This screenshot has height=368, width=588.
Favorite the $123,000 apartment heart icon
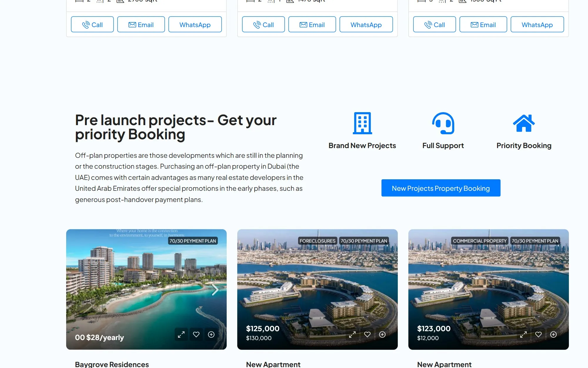[x=538, y=334]
